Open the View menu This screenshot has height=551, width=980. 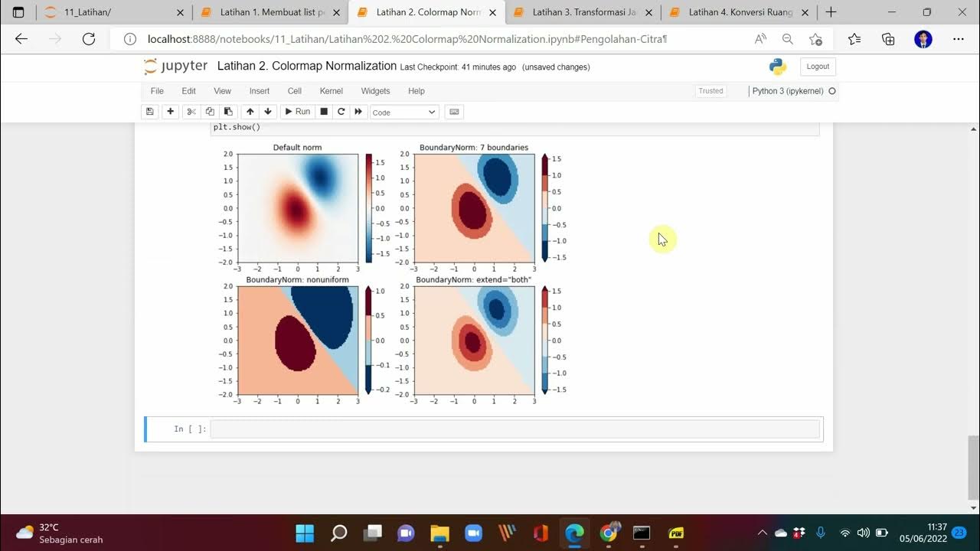(222, 91)
